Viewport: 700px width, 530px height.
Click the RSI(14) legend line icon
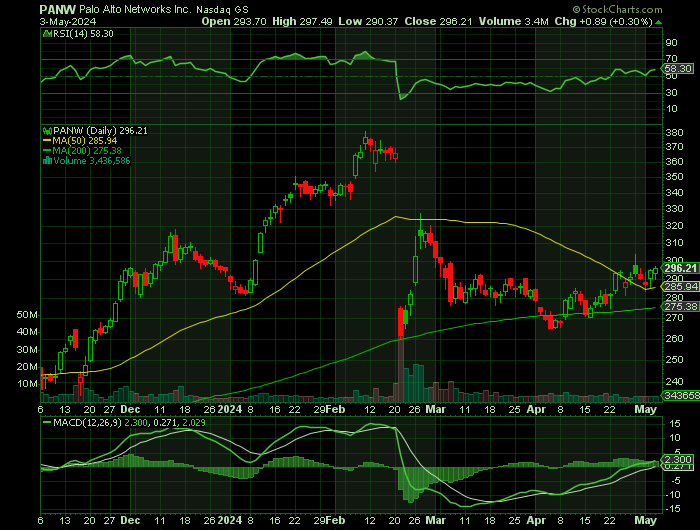tap(47, 33)
